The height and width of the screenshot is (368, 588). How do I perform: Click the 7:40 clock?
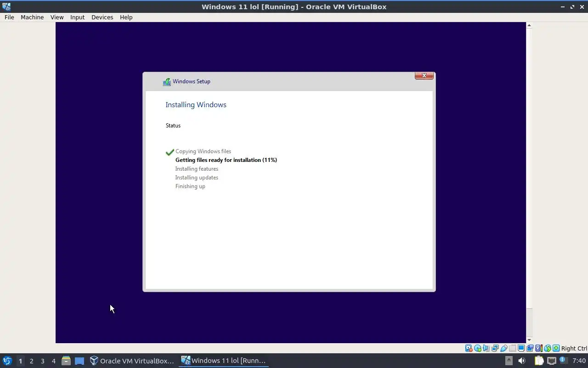tap(579, 361)
